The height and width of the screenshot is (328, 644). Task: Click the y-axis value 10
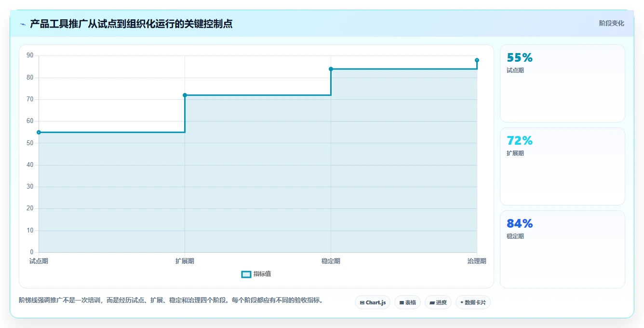coord(30,231)
